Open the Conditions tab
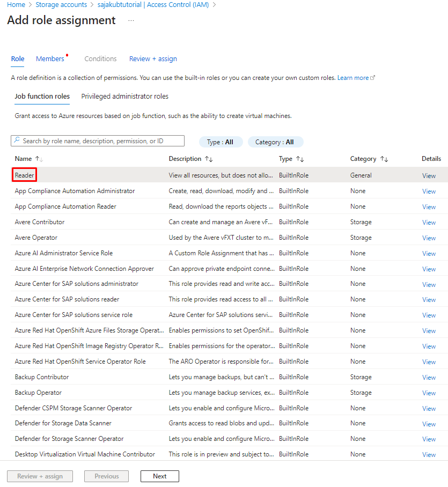Image resolution: width=448 pixels, height=487 pixels. click(100, 58)
